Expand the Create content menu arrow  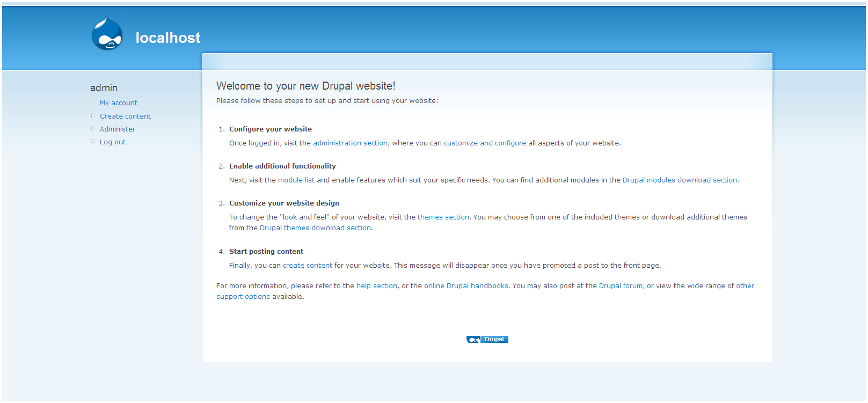[x=93, y=115]
